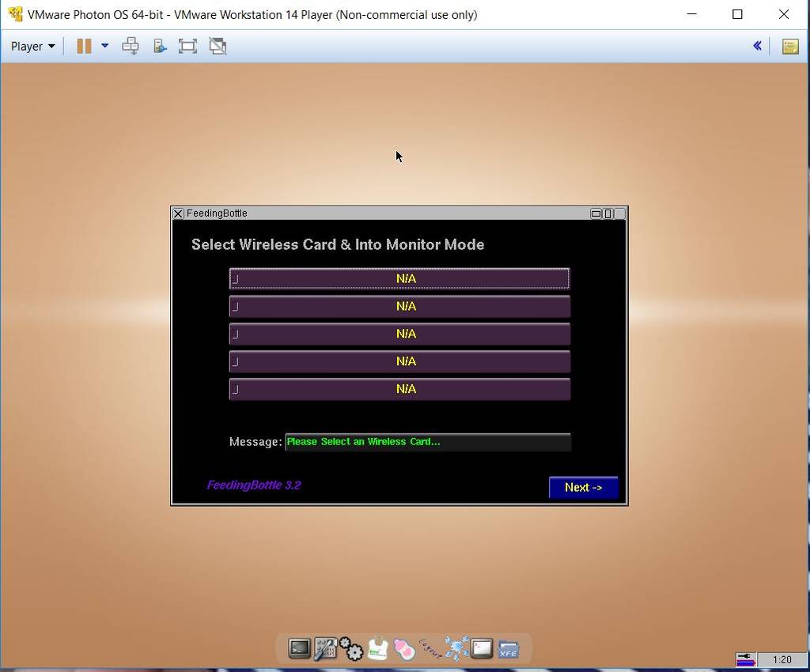Open the control panel screwdriver icon
The width and height of the screenshot is (810, 672).
pyautogui.click(x=325, y=649)
